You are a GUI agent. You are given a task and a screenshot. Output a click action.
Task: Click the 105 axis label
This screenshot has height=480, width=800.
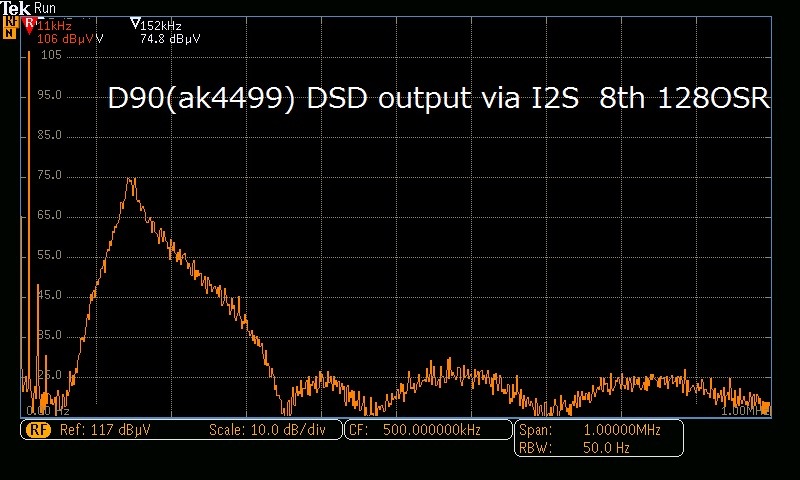pos(51,55)
